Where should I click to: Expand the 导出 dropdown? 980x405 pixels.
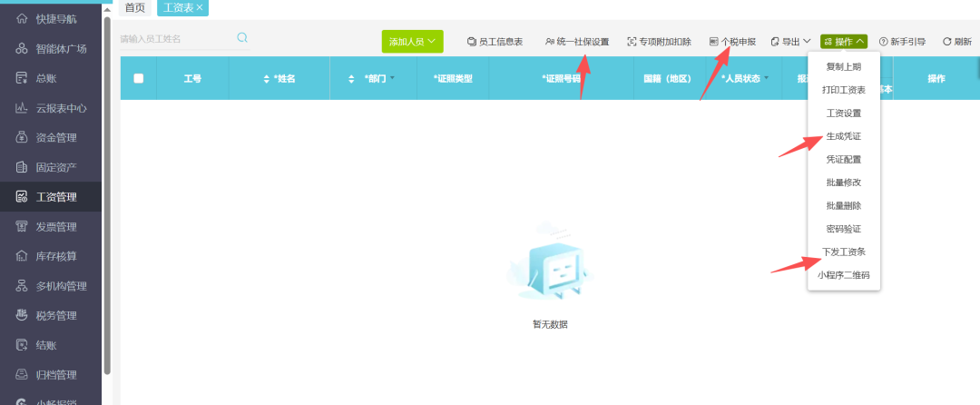click(790, 42)
